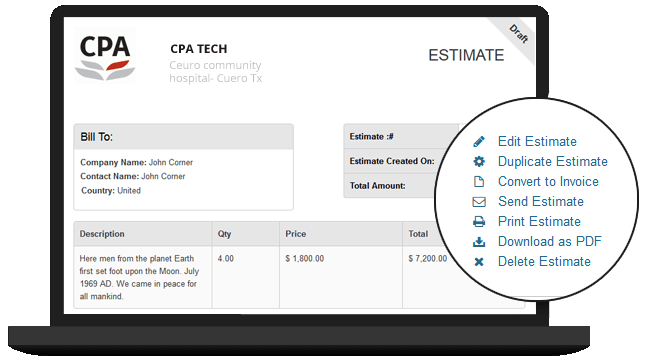Click the Draft ribbon badge
Screen dimensions: 650x360
(x=519, y=34)
